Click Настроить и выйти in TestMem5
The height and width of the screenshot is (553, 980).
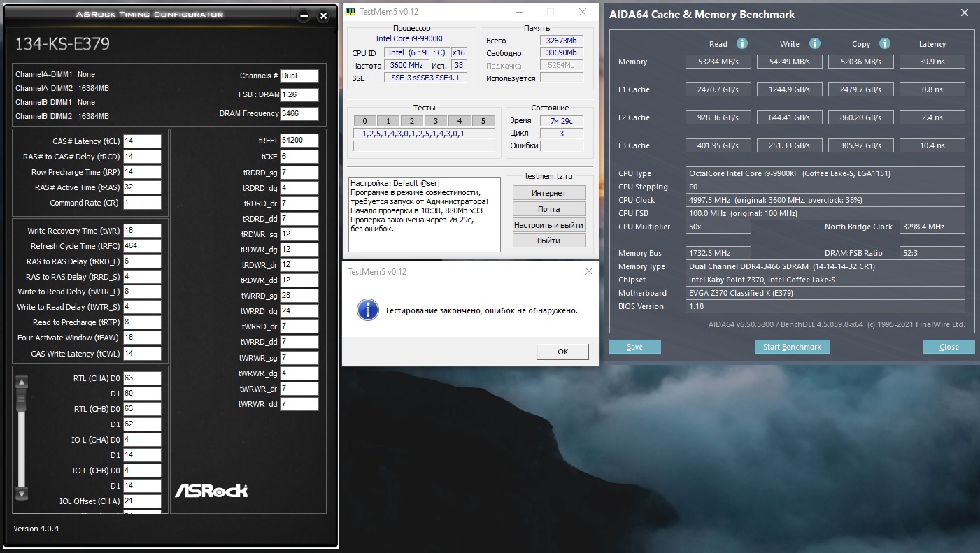[549, 225]
